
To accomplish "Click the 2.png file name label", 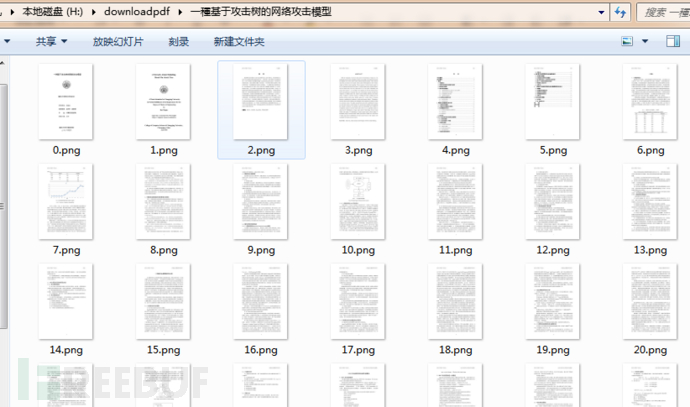I will click(261, 150).
